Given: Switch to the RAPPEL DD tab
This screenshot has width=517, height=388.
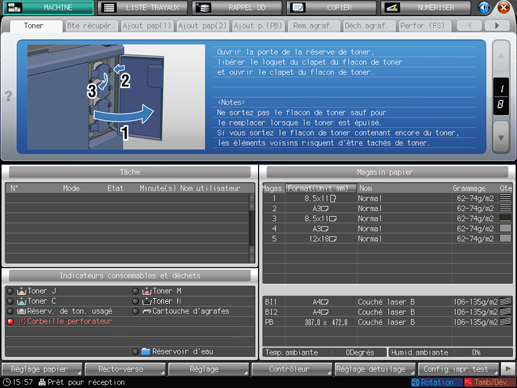Looking at the screenshot, I should click(x=237, y=7).
